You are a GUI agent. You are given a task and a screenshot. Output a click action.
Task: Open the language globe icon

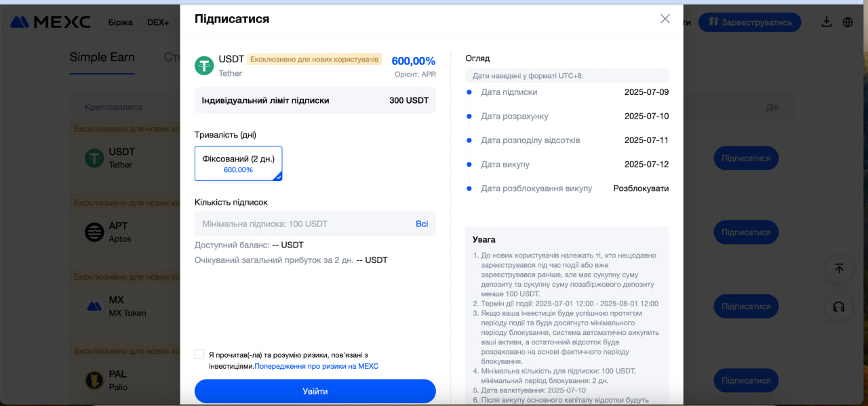(x=848, y=22)
